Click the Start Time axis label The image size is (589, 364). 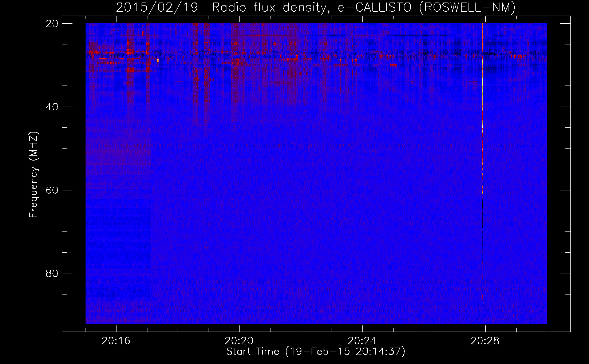[x=316, y=352]
